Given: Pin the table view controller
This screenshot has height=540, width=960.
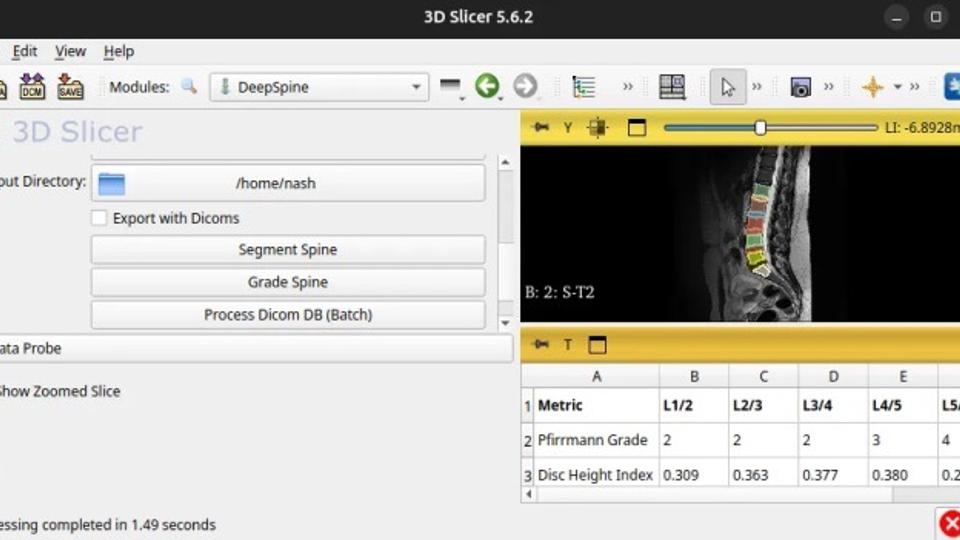Looking at the screenshot, I should [x=541, y=344].
